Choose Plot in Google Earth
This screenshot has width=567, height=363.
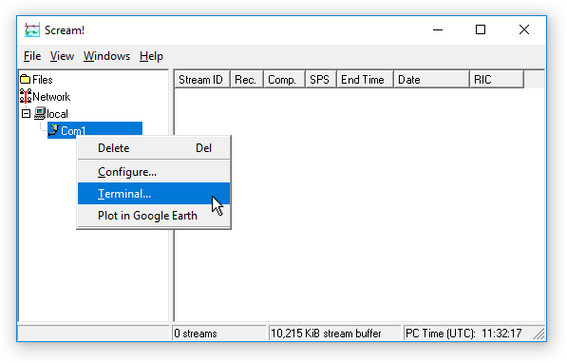[x=154, y=215]
